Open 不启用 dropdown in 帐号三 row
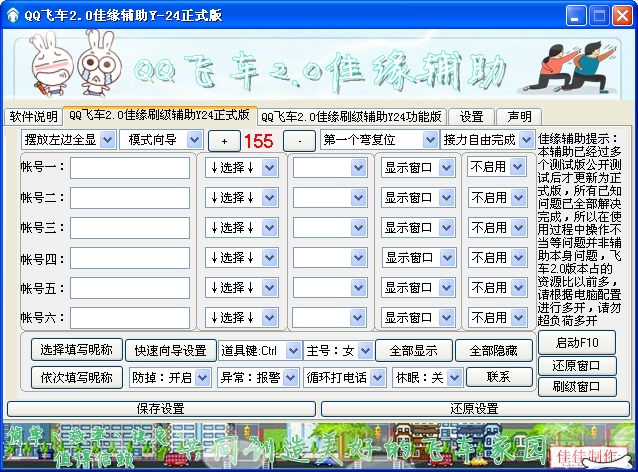This screenshot has height=472, width=638. click(497, 227)
